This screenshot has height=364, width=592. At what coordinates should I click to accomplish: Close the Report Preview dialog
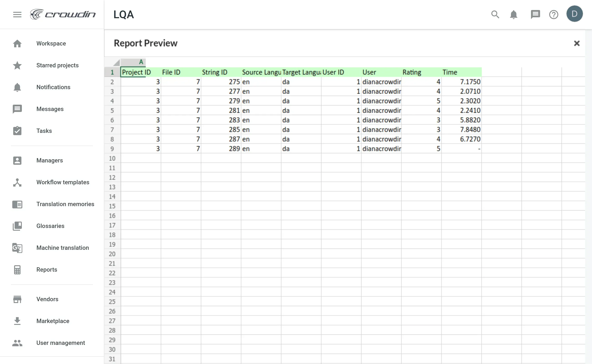(x=577, y=43)
